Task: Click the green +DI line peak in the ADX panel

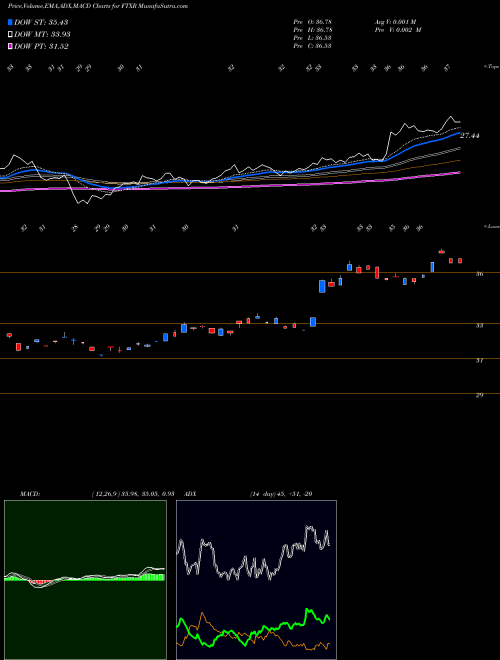Action: click(307, 610)
